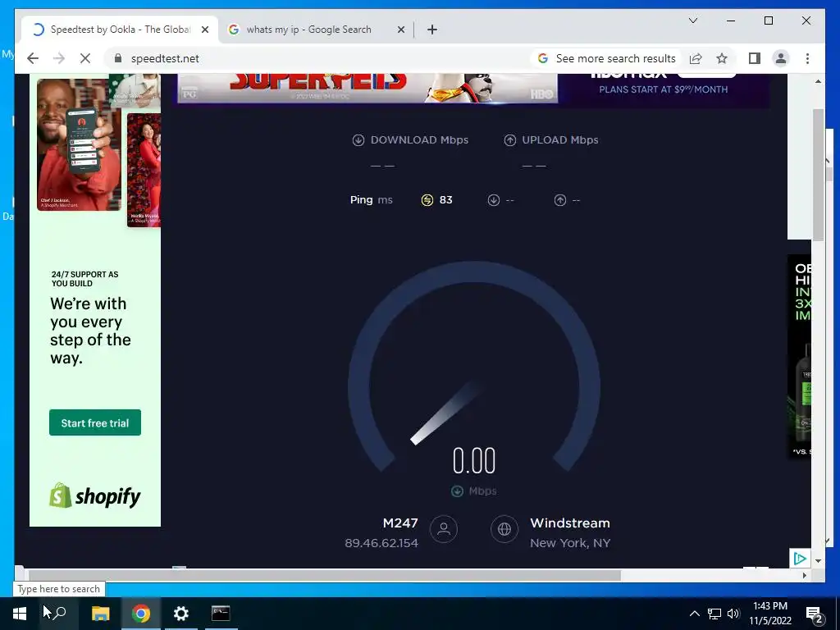Open the tab search dropdown chevron
The width and height of the screenshot is (840, 630).
click(x=692, y=21)
